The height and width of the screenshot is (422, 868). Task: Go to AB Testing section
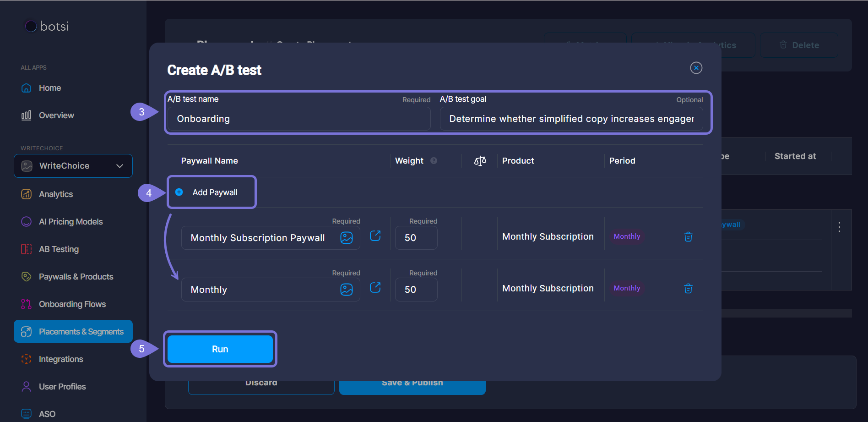pos(59,249)
